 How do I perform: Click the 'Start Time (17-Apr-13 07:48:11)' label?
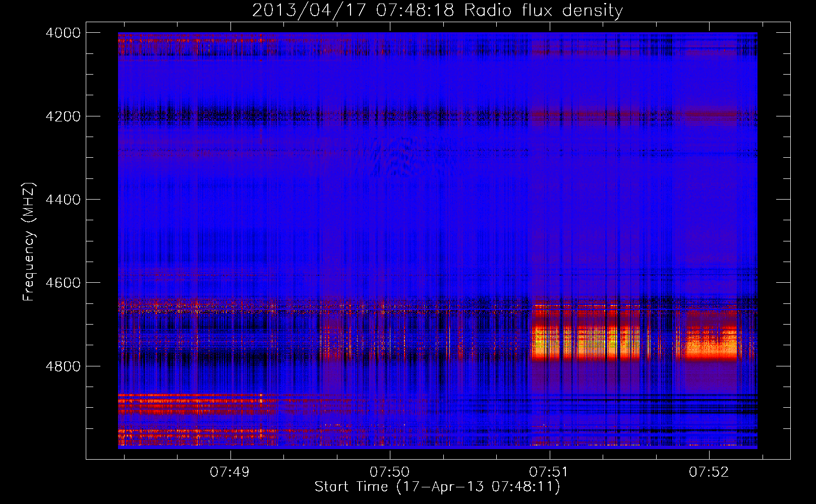click(x=437, y=486)
